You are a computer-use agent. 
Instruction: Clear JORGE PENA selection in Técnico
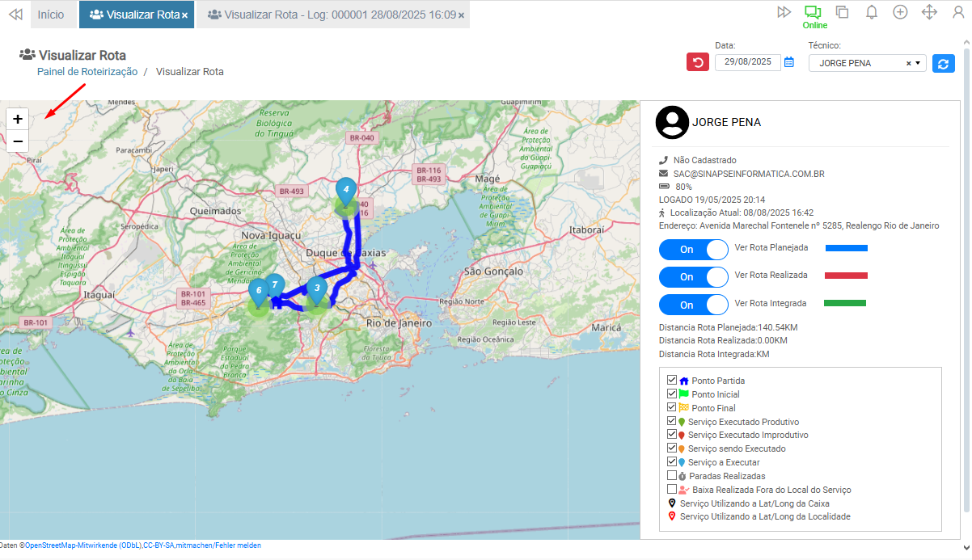click(908, 63)
